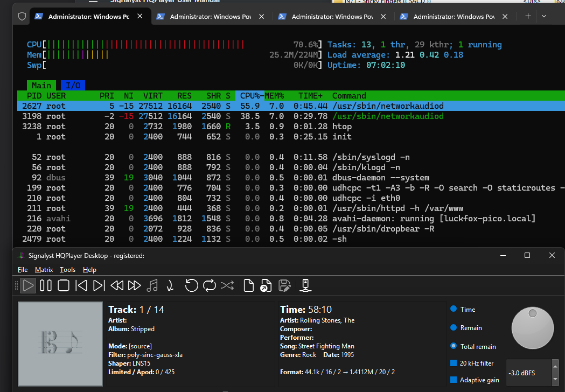The height and width of the screenshot is (392, 565).
Task: Select the /sbin/syslogd -n process row
Action: click(291, 157)
